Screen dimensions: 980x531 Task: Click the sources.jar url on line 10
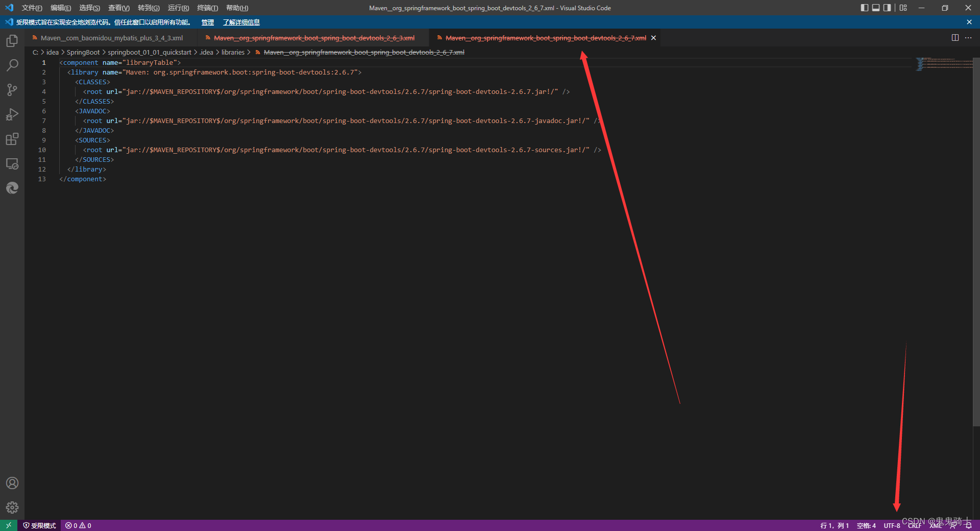[356, 150]
